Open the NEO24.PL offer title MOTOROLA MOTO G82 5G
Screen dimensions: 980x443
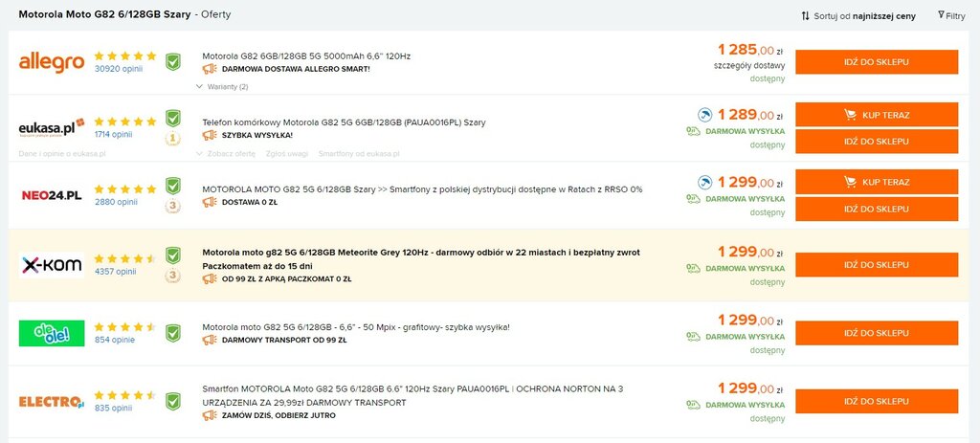point(422,189)
